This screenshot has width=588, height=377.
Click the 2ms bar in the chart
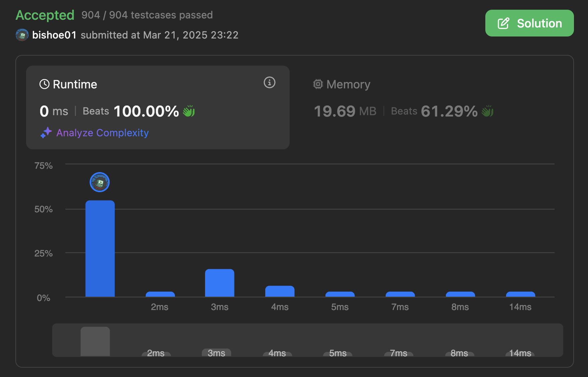click(160, 294)
